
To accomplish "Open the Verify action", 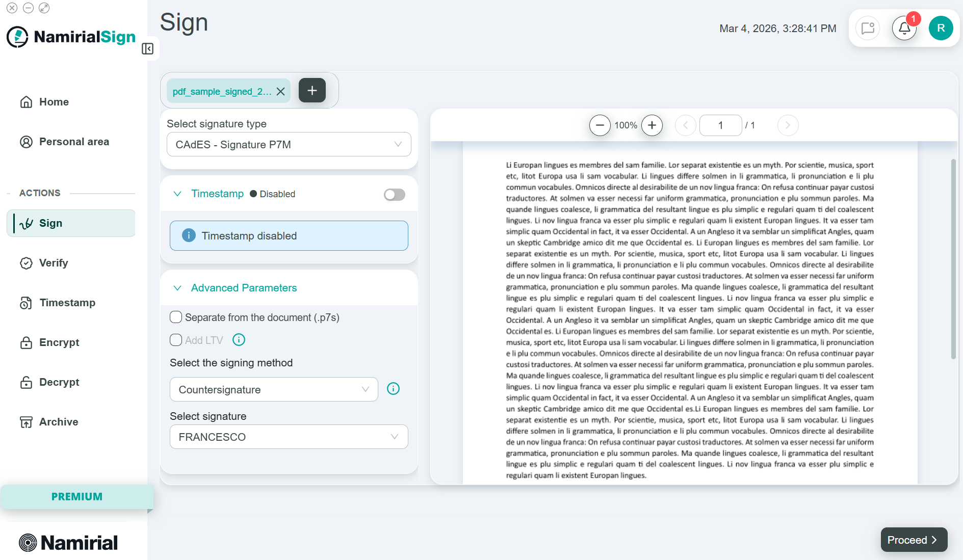I will pos(71,263).
